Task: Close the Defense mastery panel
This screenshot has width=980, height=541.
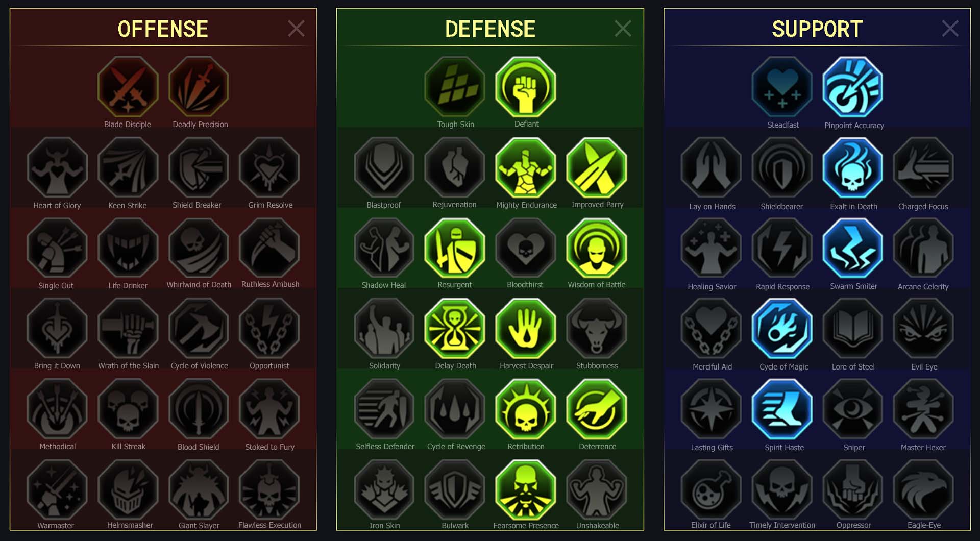Action: point(623,29)
